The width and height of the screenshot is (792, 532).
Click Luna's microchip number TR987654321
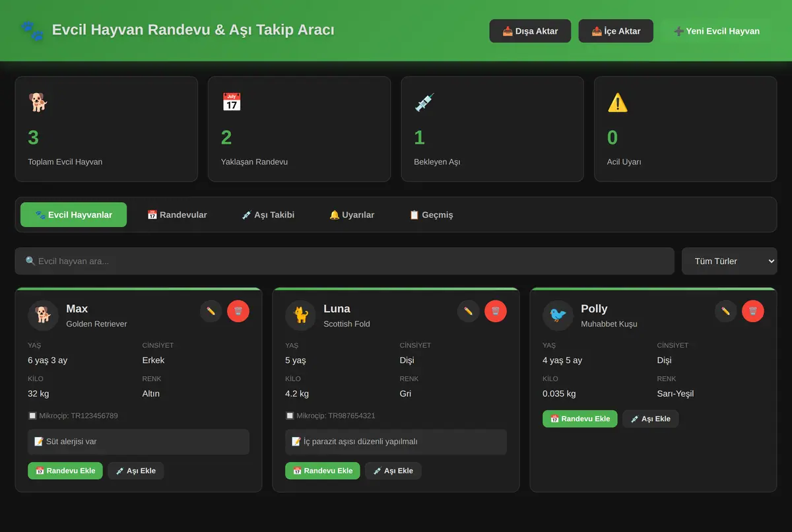(352, 416)
